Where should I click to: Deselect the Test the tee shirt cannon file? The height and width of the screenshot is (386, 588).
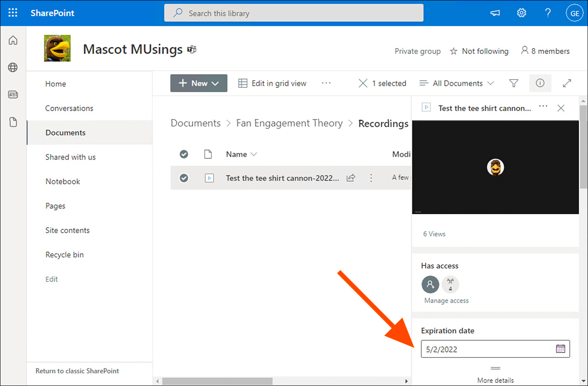pyautogui.click(x=184, y=178)
